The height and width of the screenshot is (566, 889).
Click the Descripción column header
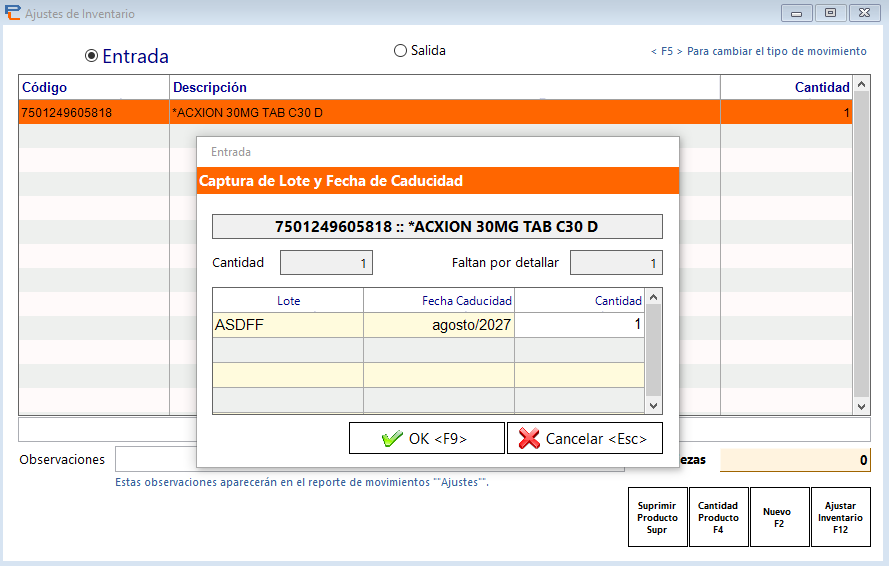(445, 87)
